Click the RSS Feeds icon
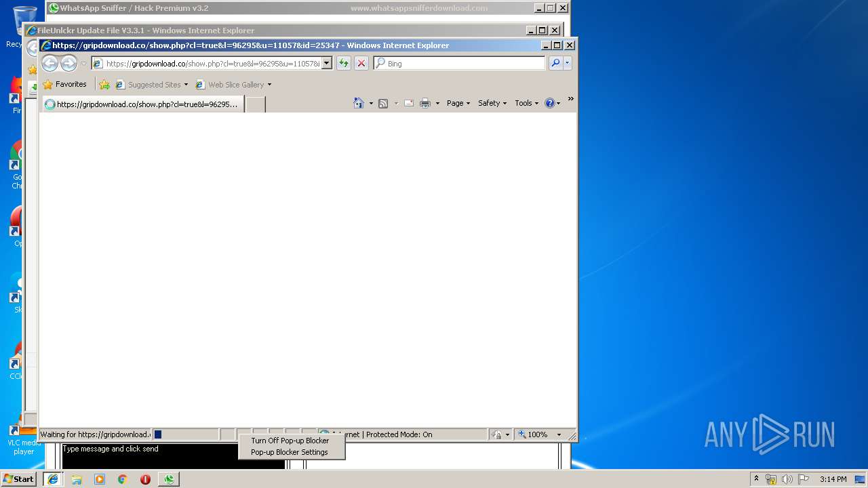Image resolution: width=868 pixels, height=488 pixels. click(x=383, y=103)
